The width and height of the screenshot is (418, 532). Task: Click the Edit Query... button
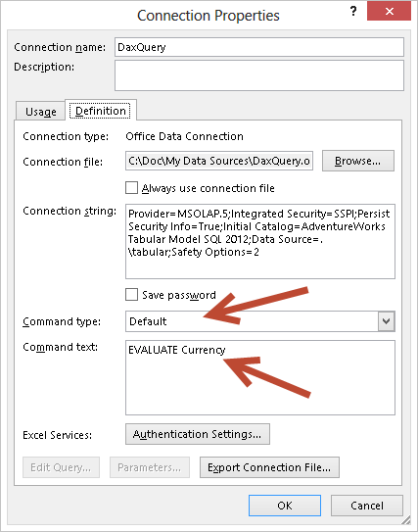tap(61, 467)
